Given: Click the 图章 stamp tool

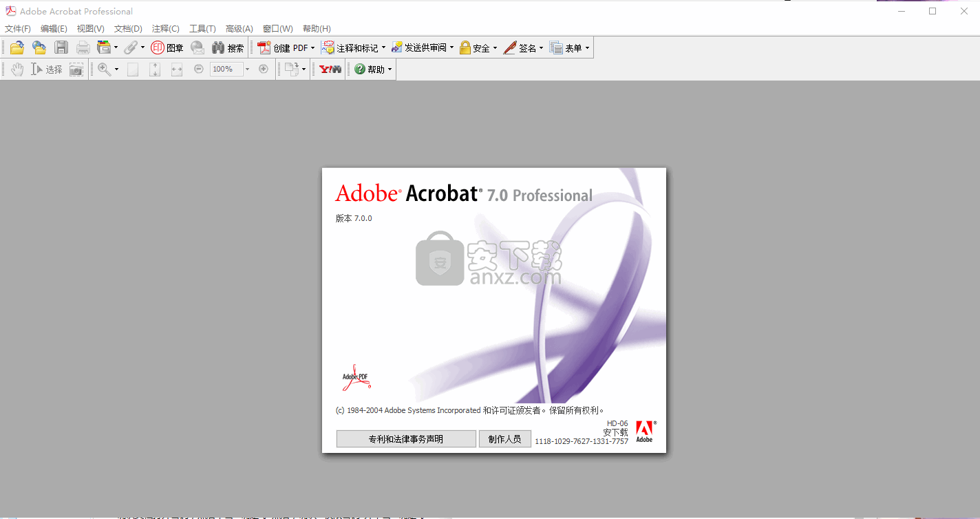Looking at the screenshot, I should click(167, 47).
